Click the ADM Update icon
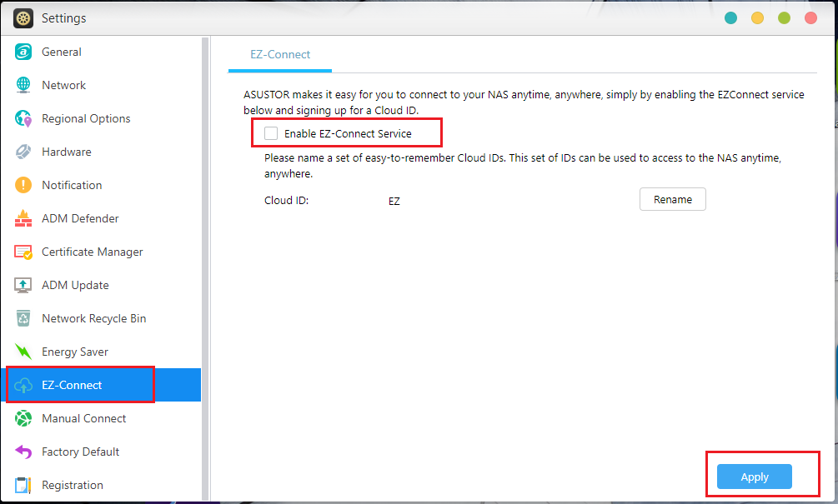The image size is (838, 504). pos(23,285)
